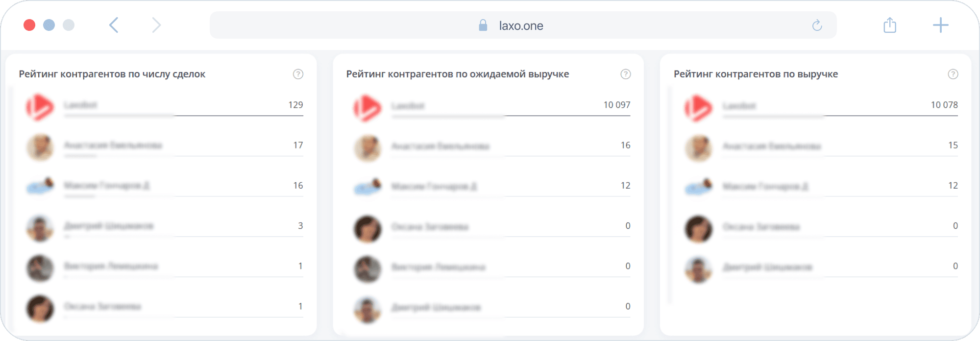980x341 pixels.
Task: Click the lock icon in address bar
Action: 483,25
